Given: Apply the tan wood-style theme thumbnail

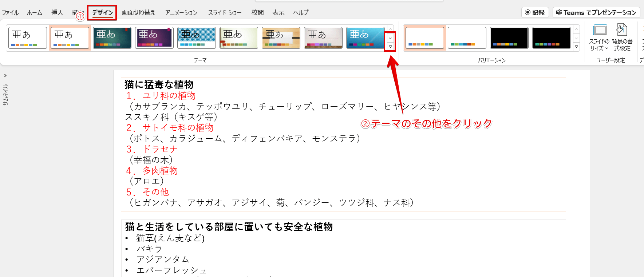Looking at the screenshot, I should point(281,38).
